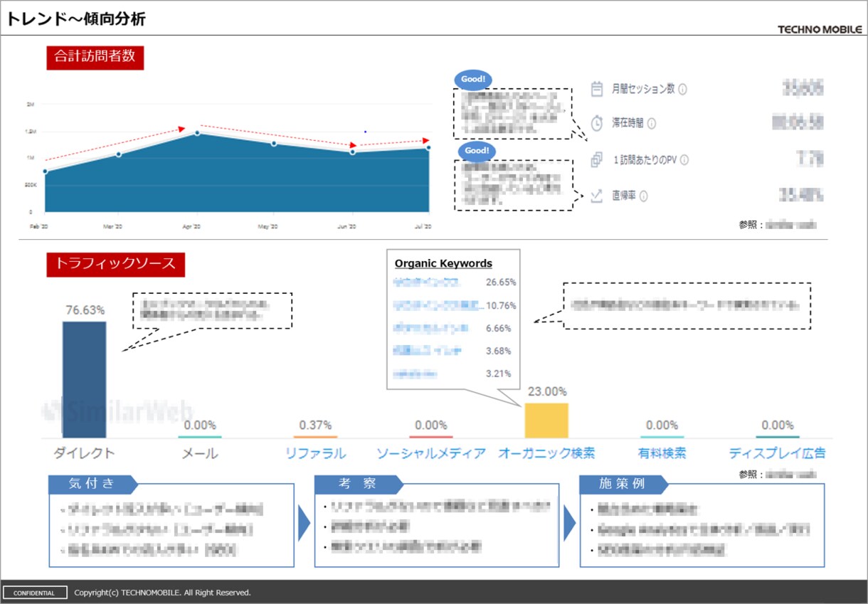Select the 気付き box tab
Image resolution: width=868 pixels, height=604 pixels.
(92, 484)
